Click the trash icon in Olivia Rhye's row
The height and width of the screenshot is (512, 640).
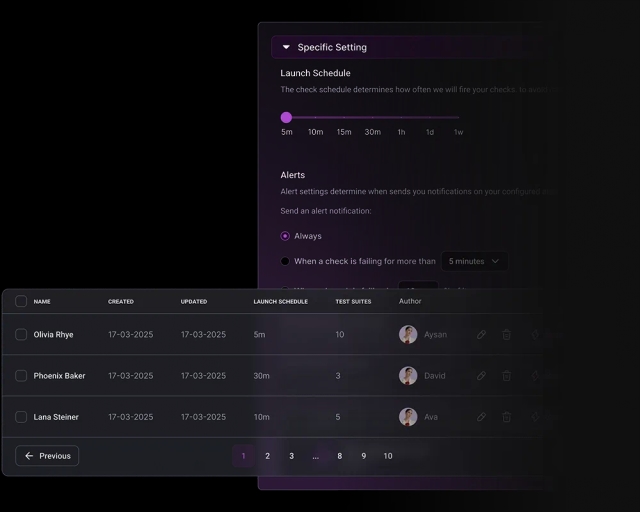click(x=507, y=335)
